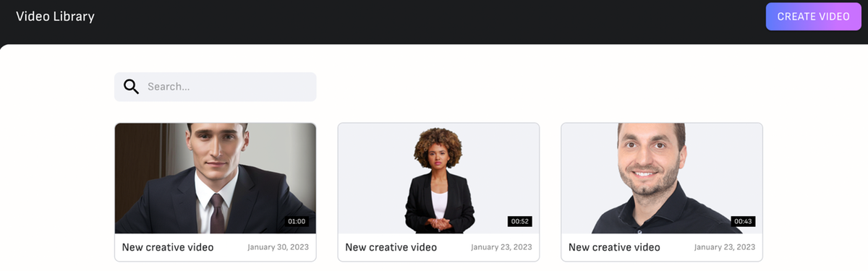868x271 pixels.
Task: Open the thumbnail of woman with curly hair
Action: click(438, 178)
